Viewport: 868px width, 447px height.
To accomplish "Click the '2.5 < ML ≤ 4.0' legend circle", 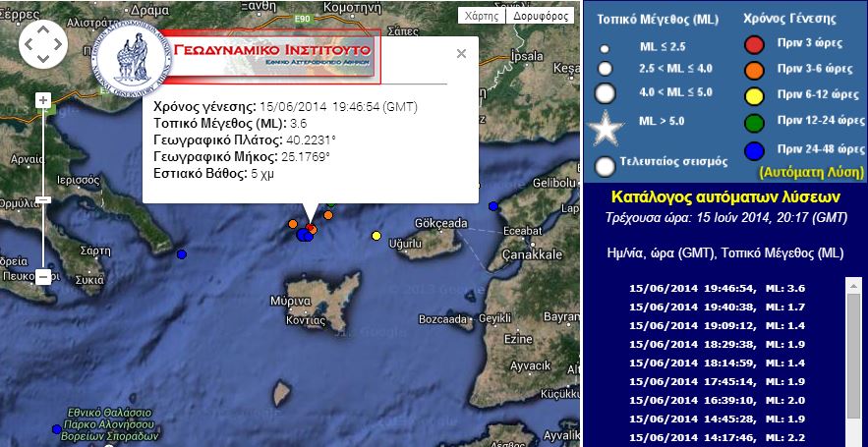I will pyautogui.click(x=606, y=69).
